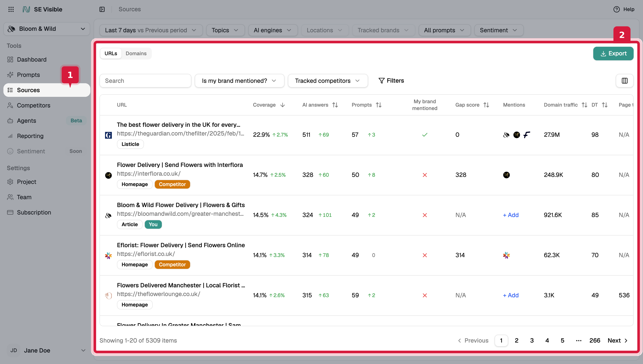The width and height of the screenshot is (643, 364).
Task: Open Agents Beta in sidebar
Action: point(47,120)
